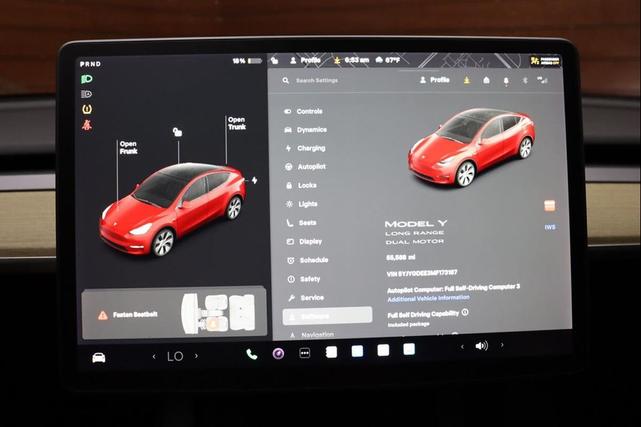Open the Controls settings menu

pos(303,111)
